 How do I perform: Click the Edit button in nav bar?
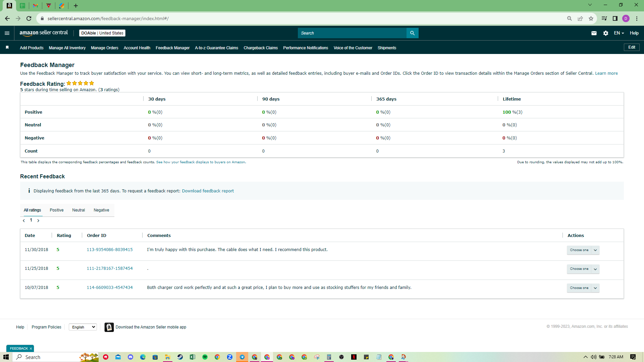(632, 47)
